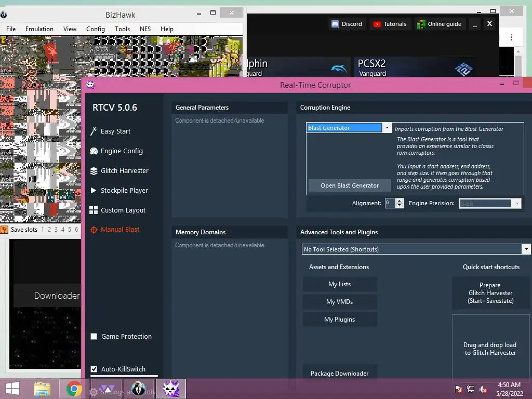Open Google Chrome from taskbar
This screenshot has width=532, height=399.
click(74, 389)
